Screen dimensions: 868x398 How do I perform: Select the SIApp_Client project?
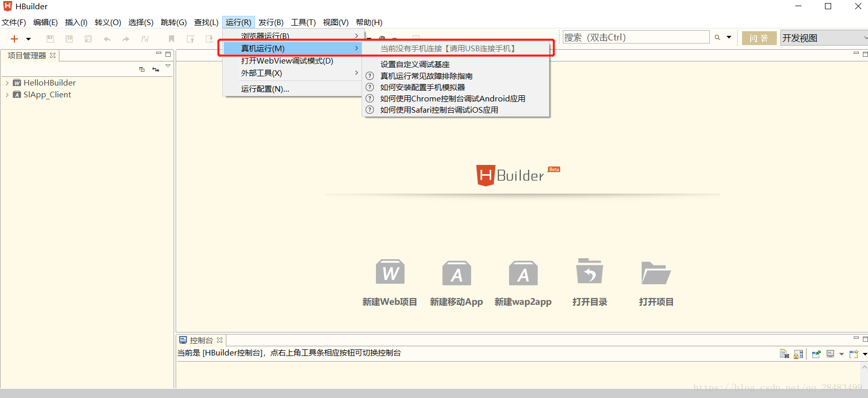click(x=47, y=95)
